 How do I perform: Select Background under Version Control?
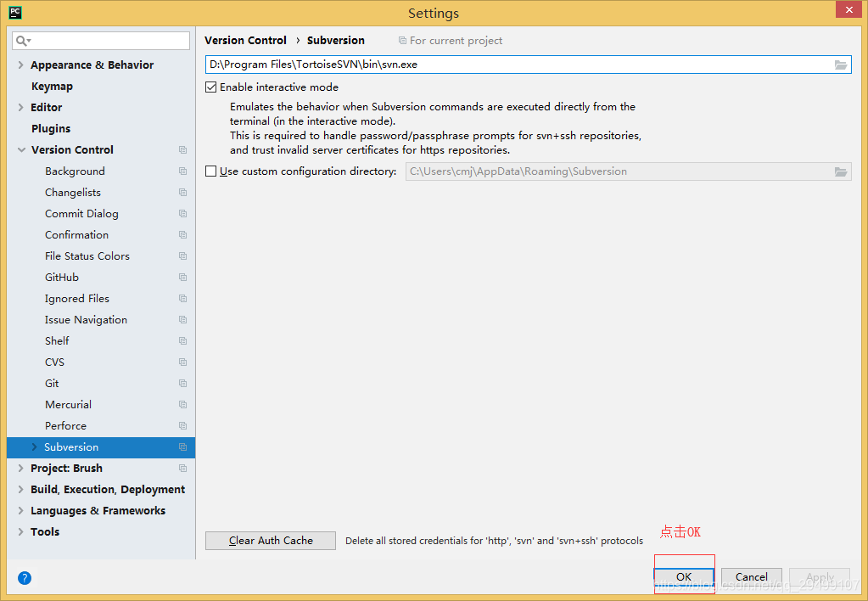point(75,171)
